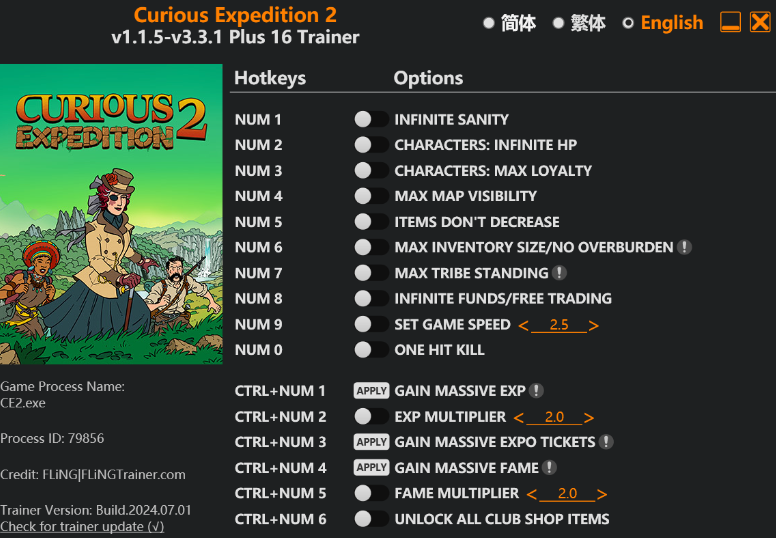The image size is (776, 538).
Task: Close the trainer with the X icon
Action: point(760,22)
